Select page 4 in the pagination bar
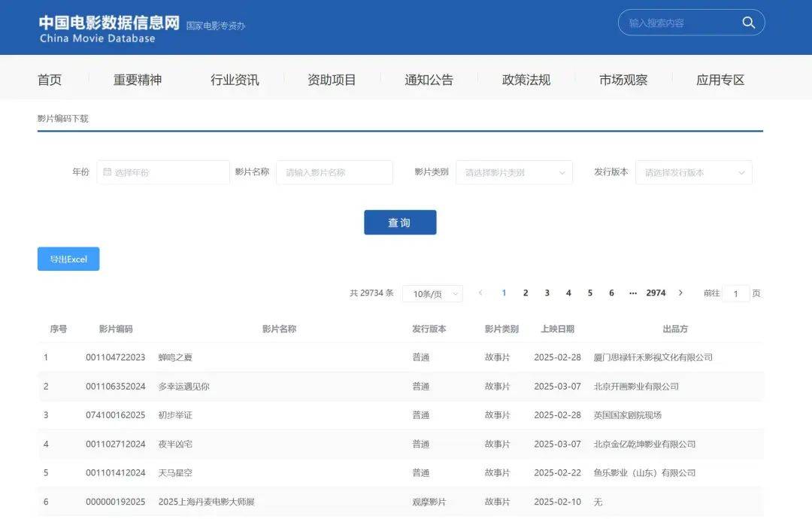 coord(568,293)
